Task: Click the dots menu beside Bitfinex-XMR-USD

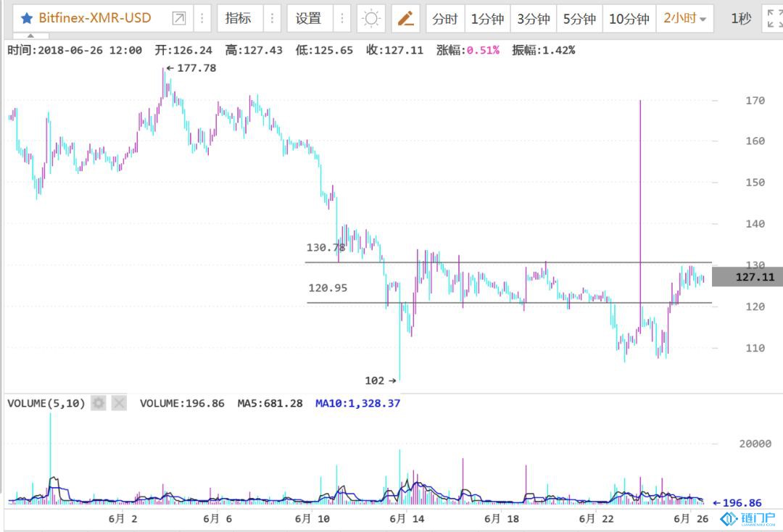Action: [x=202, y=18]
